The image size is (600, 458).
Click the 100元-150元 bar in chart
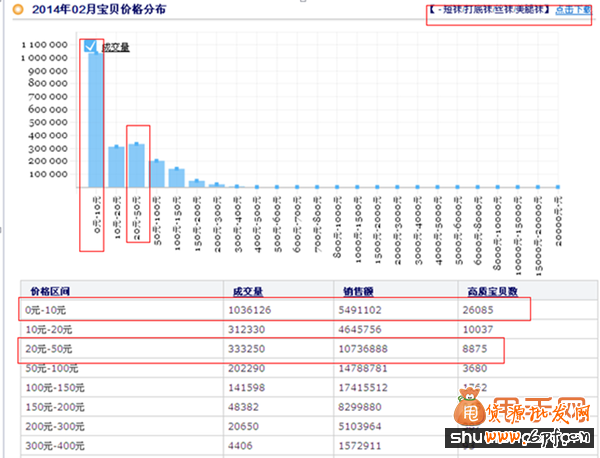177,177
